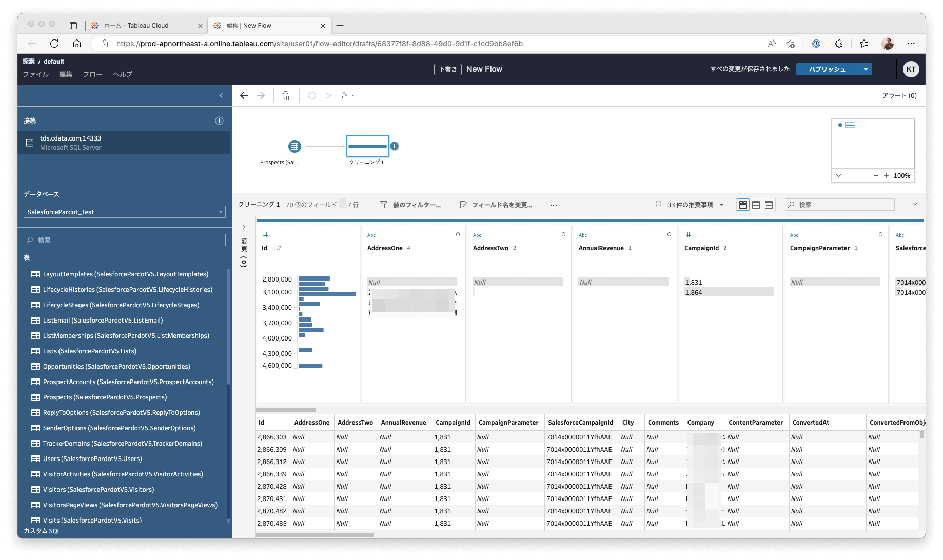Image resolution: width=943 pixels, height=560 pixels.
Task: Click the recommendation bulb on AnnualRevenue
Action: coord(669,235)
